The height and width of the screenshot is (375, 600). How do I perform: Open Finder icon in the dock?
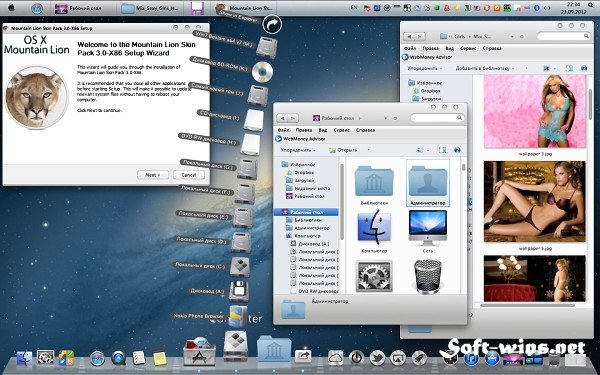[24, 359]
